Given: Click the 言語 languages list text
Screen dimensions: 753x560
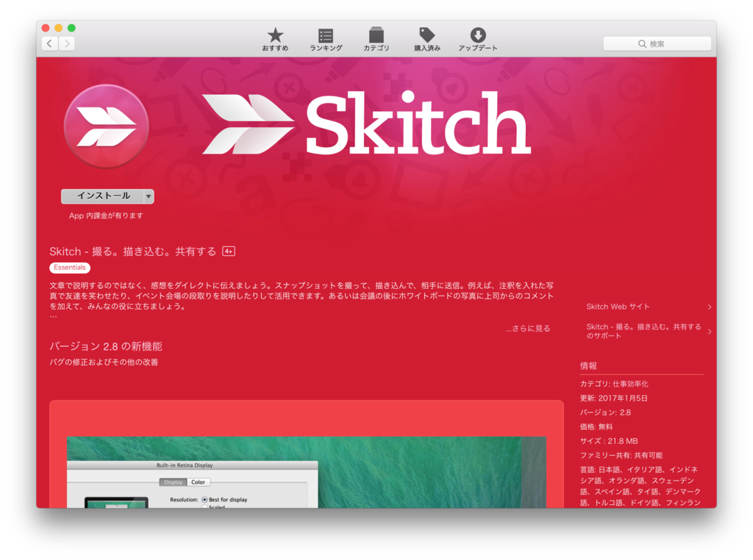Looking at the screenshot, I should pos(640,486).
